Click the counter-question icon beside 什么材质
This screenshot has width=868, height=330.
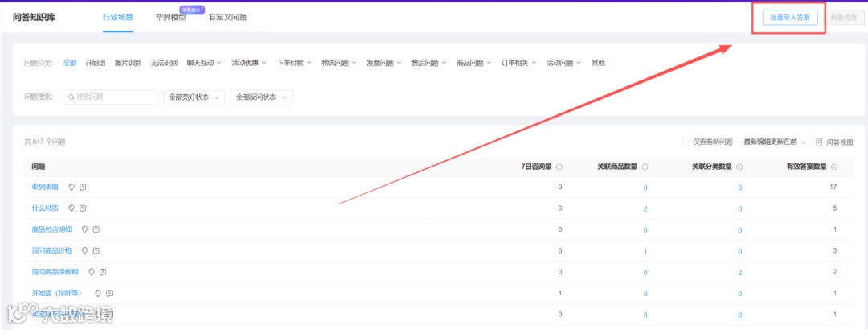click(x=83, y=208)
